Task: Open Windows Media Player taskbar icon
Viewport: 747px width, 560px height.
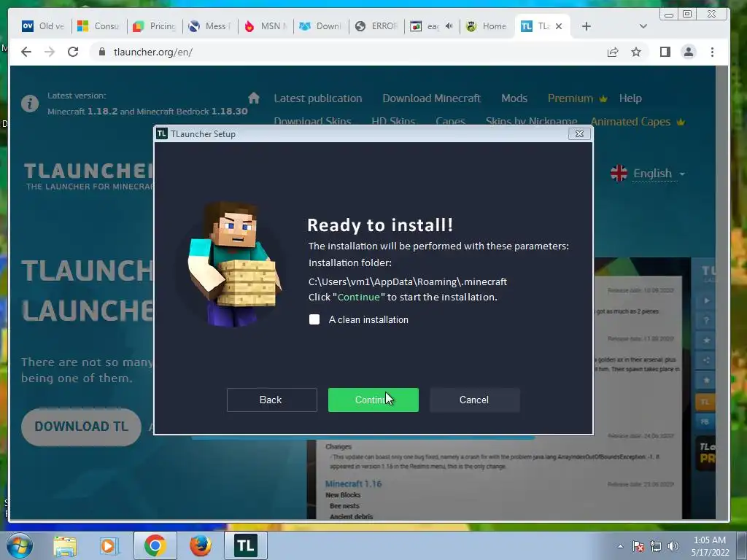Action: pos(109,545)
